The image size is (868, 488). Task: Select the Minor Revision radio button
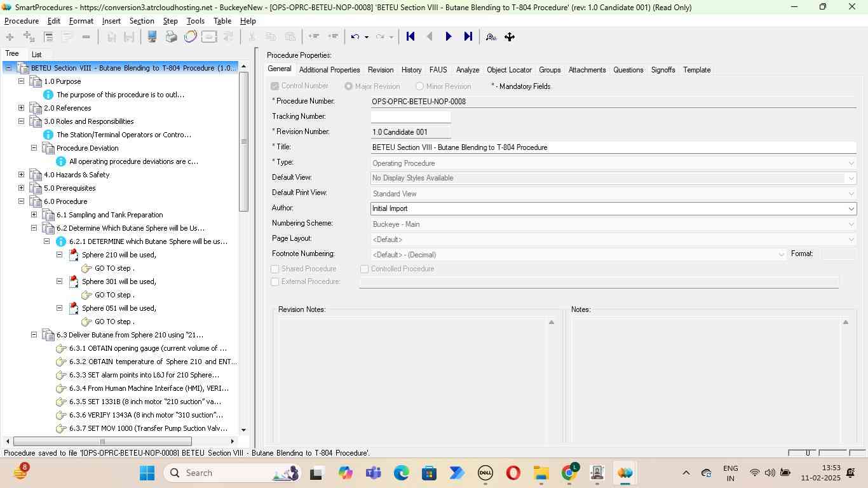point(419,86)
